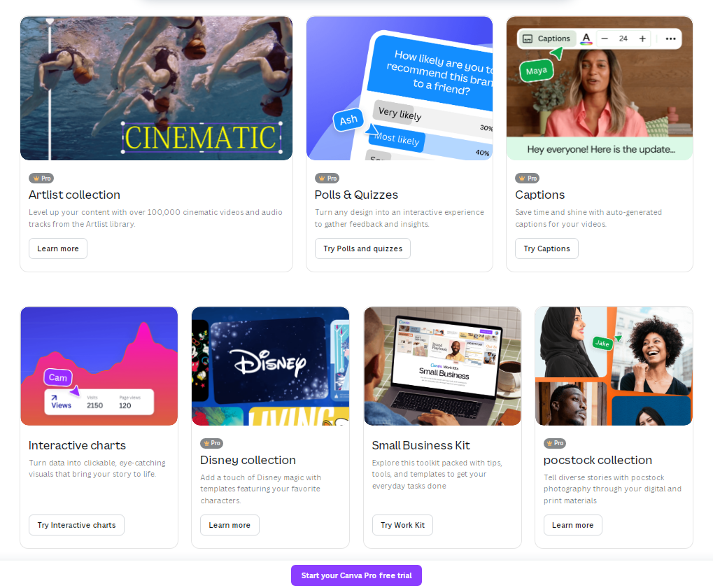This screenshot has height=588, width=713.
Task: Increase font size with the plus stepper
Action: coord(642,38)
